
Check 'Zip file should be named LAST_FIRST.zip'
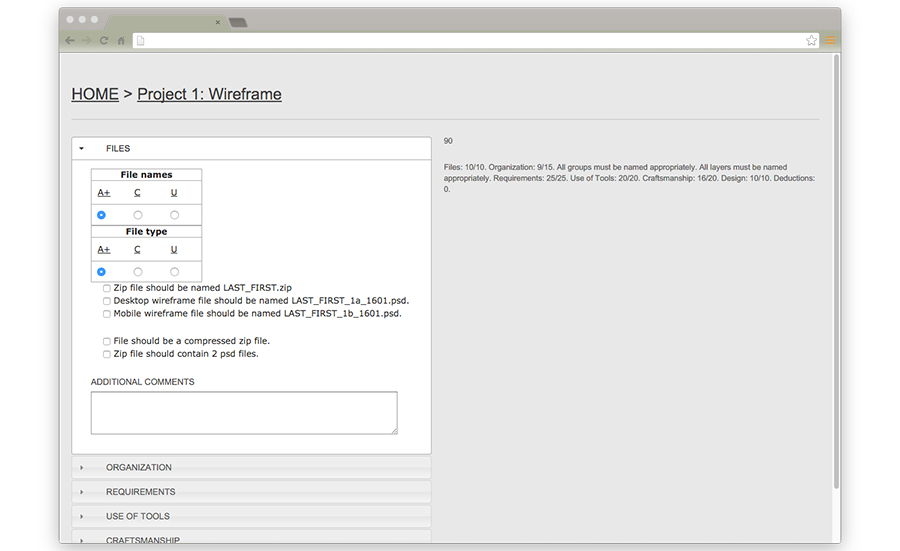point(107,288)
